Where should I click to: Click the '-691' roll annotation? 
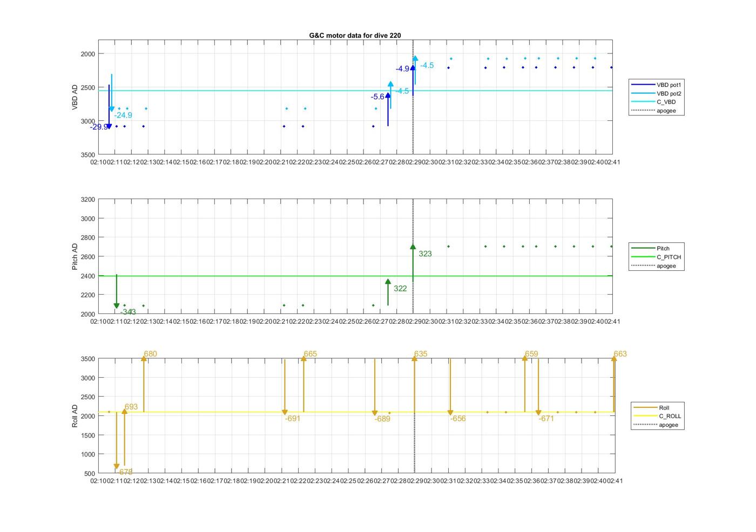pos(293,419)
